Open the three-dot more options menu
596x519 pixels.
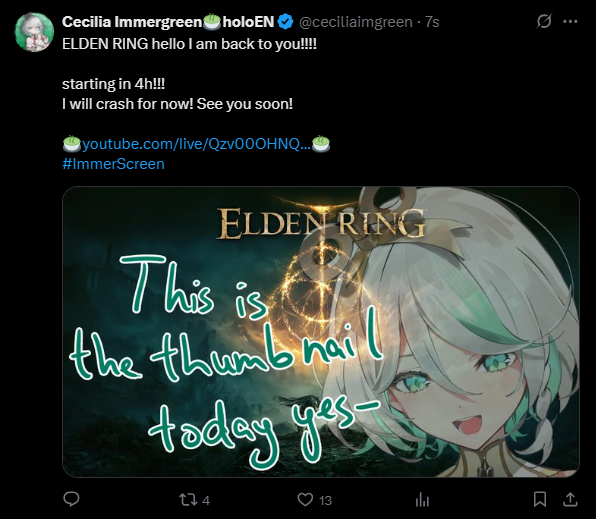(570, 22)
